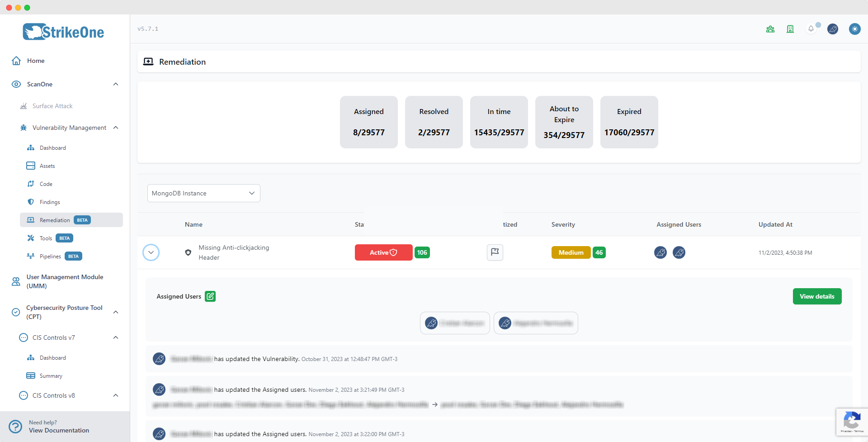Click the organization building icon in the header

click(790, 29)
